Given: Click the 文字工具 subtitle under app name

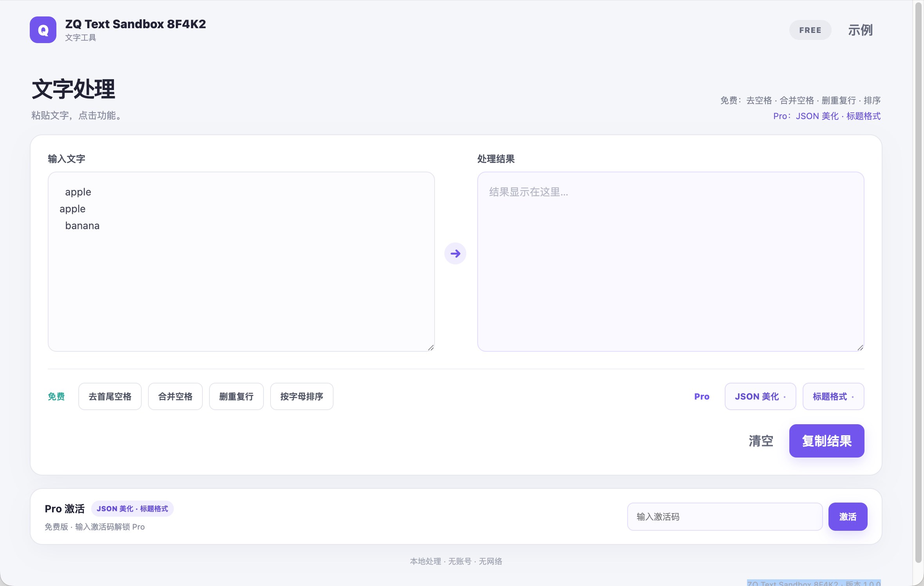Looking at the screenshot, I should [81, 38].
